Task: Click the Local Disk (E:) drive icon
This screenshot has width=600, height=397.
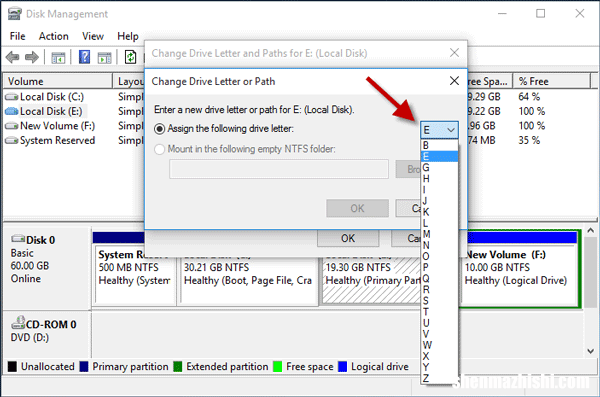Action: coord(11,111)
